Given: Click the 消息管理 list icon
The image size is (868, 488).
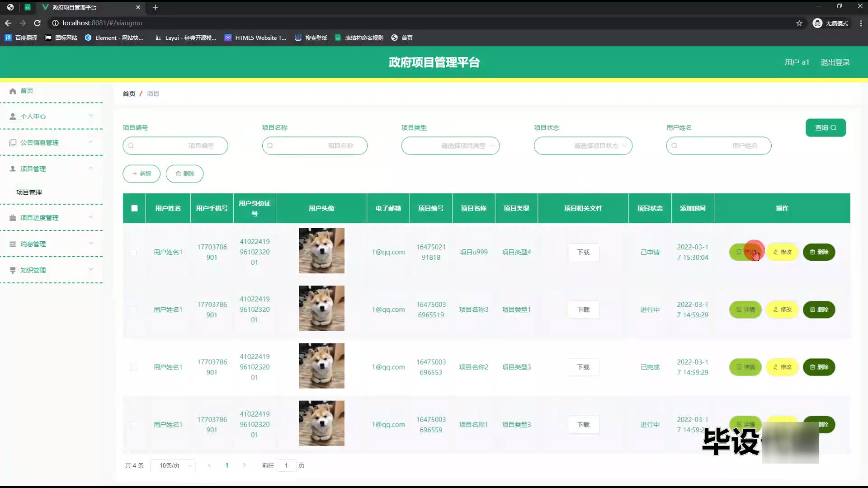Looking at the screenshot, I should 13,244.
